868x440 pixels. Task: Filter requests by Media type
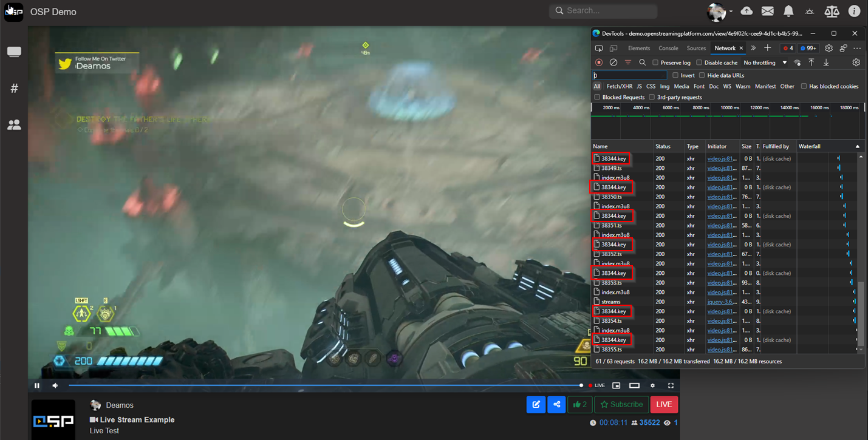[682, 86]
